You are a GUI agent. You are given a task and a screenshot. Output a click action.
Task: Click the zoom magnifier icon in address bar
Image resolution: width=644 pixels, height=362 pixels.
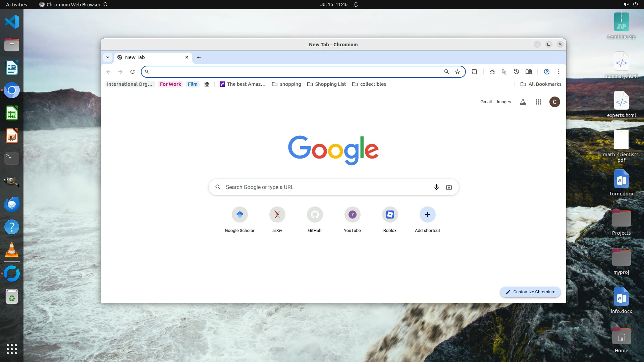pos(446,72)
